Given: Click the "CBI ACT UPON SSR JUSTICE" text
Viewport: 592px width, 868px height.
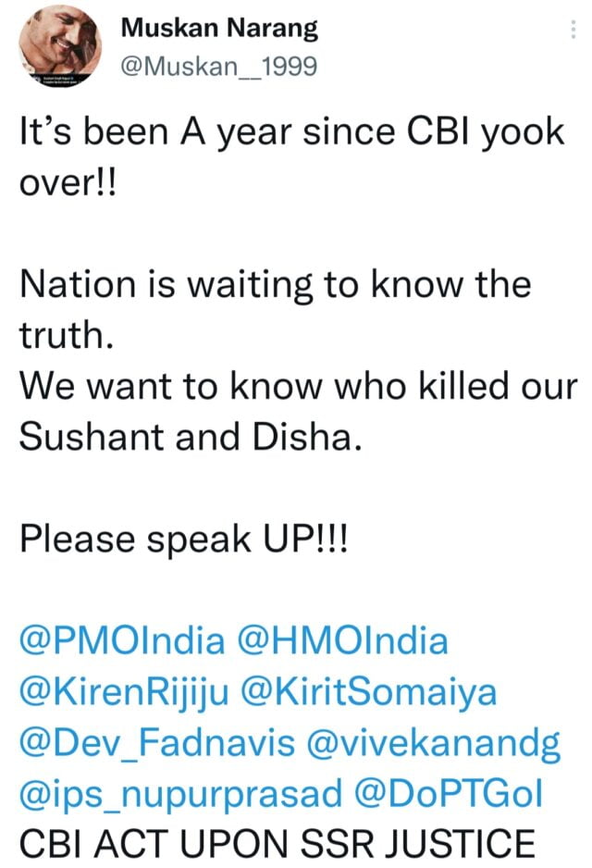Looking at the screenshot, I should coord(277,844).
